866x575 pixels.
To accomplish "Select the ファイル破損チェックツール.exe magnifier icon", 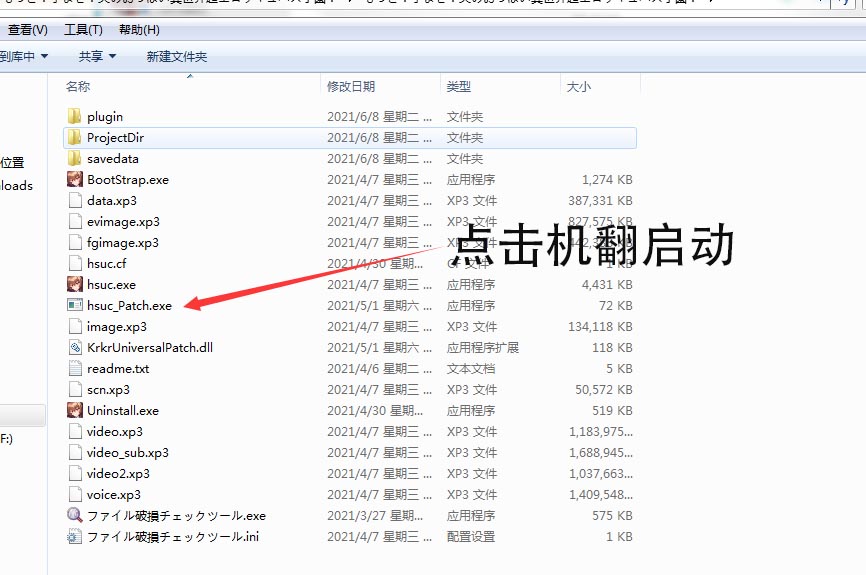I will click(75, 516).
